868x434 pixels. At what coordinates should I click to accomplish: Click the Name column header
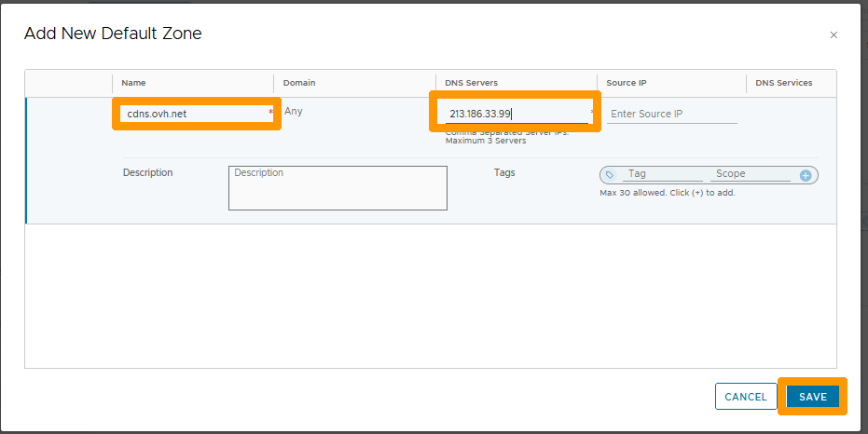pyautogui.click(x=133, y=83)
